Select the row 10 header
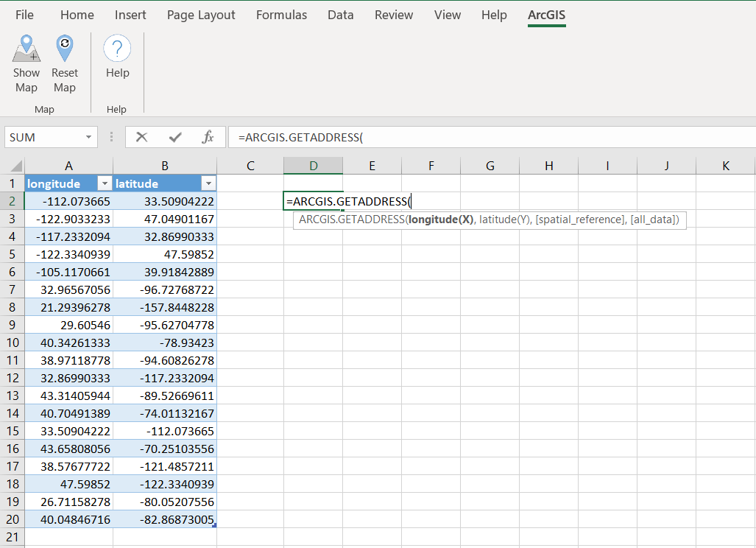756x548 pixels. click(12, 342)
